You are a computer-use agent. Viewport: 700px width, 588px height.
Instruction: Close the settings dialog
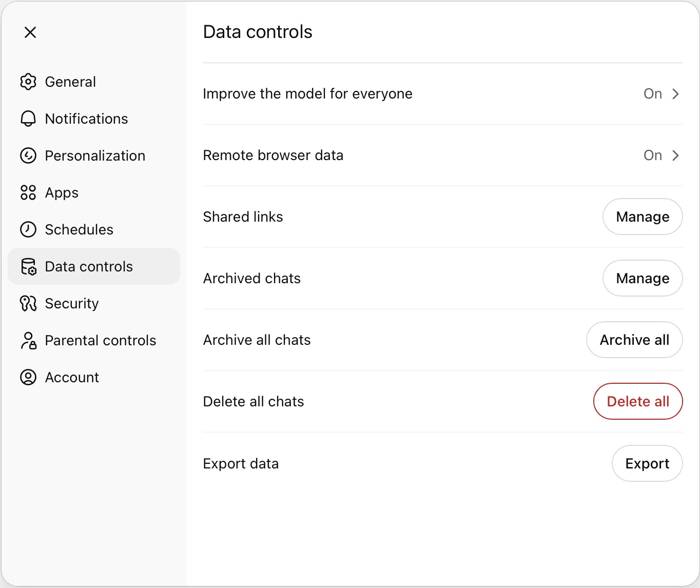click(30, 32)
